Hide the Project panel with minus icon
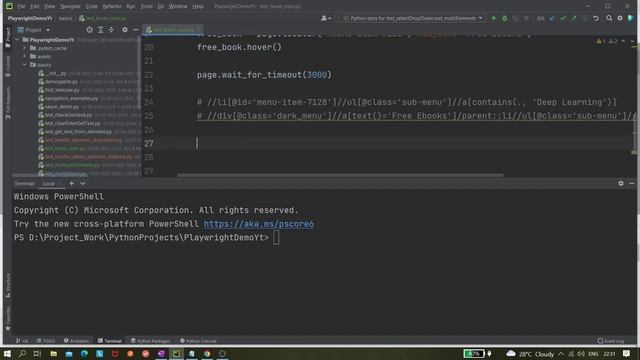Viewport: 640px width, 360px height. coord(136,30)
